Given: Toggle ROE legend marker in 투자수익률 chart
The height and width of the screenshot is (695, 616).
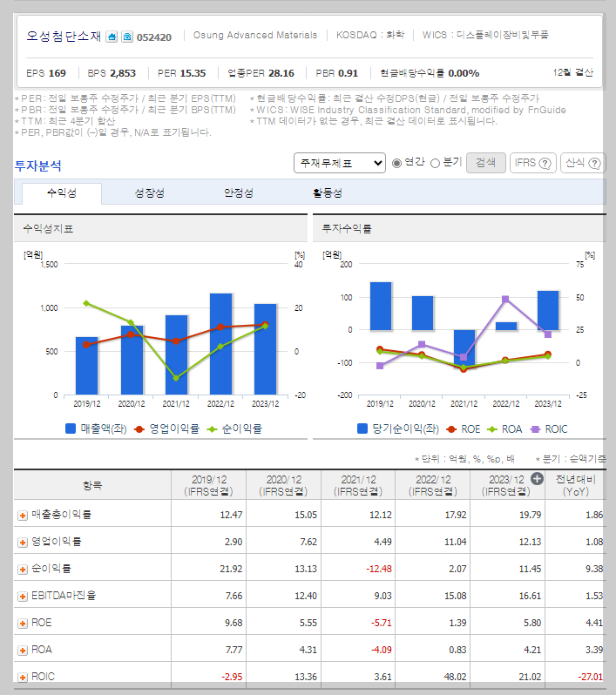Looking at the screenshot, I should (x=451, y=429).
